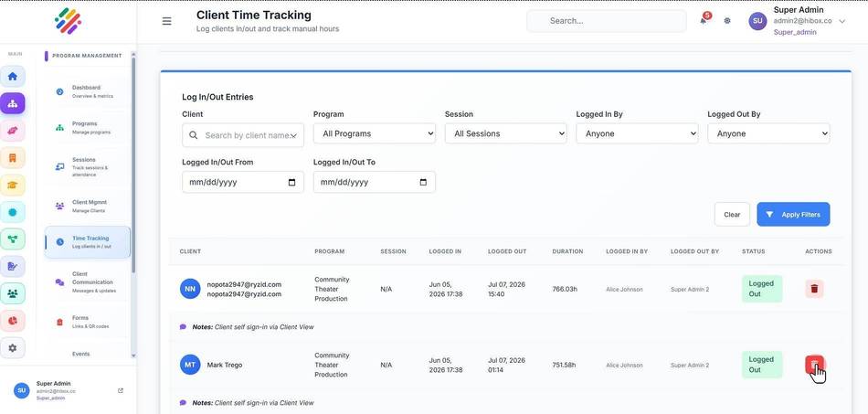The width and height of the screenshot is (868, 414).
Task: Open the blue form-signing rail icon
Action: click(13, 266)
